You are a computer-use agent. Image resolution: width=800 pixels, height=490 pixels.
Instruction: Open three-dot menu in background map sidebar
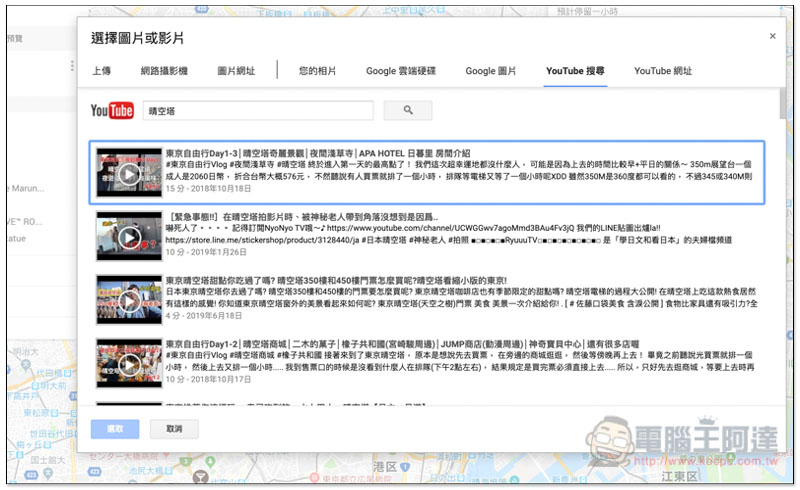tap(72, 66)
